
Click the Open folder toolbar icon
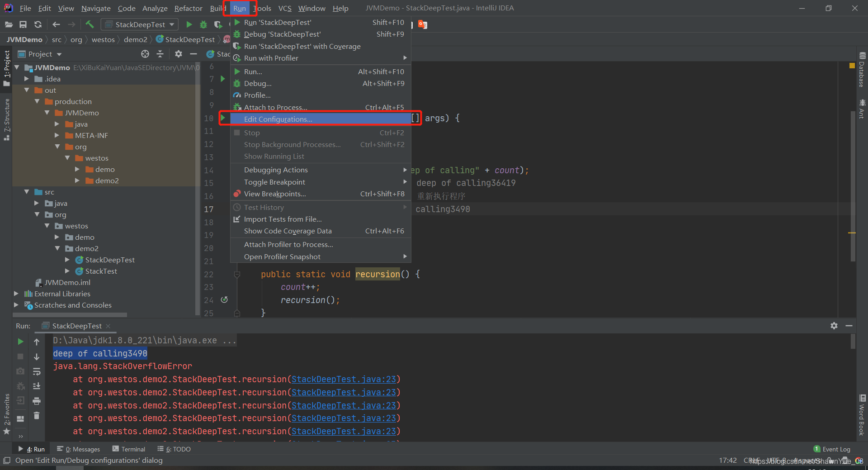coord(9,24)
